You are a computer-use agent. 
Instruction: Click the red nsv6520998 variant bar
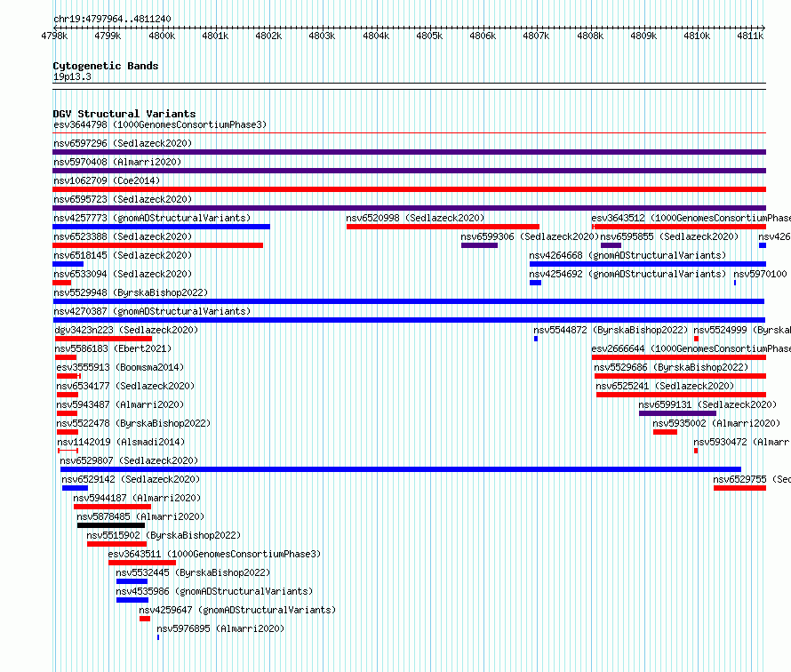443,227
